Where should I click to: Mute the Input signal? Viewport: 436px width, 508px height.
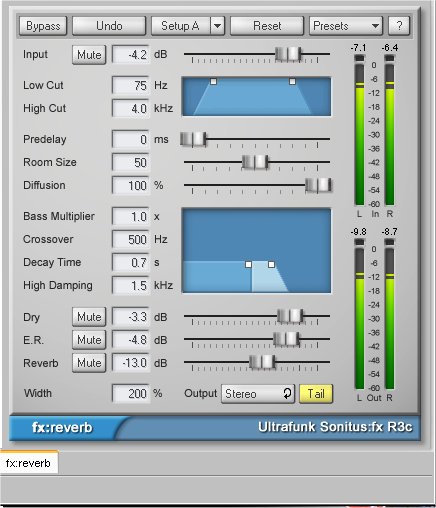pyautogui.click(x=89, y=55)
